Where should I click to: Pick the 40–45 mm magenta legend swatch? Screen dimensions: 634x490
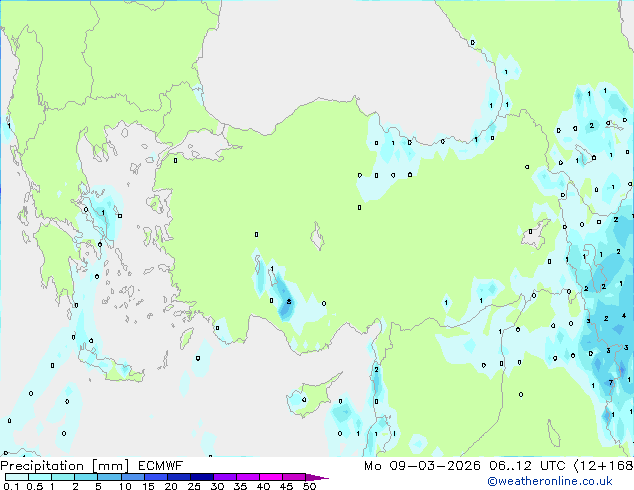coord(271,477)
